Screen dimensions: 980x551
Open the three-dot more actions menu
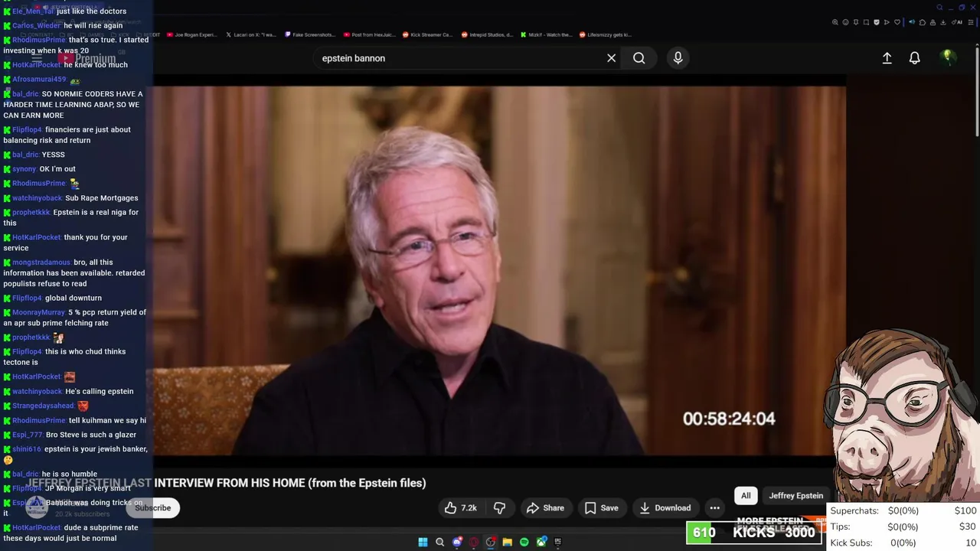coord(714,507)
